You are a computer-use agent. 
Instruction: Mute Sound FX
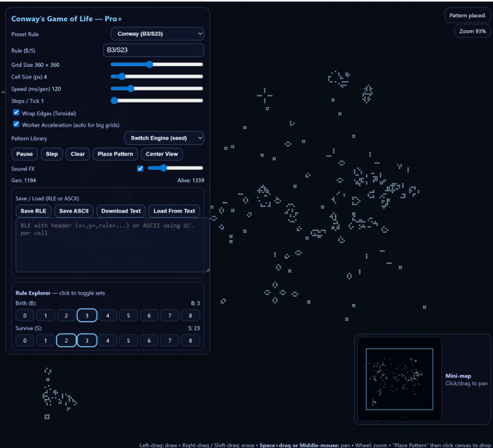coord(140,167)
